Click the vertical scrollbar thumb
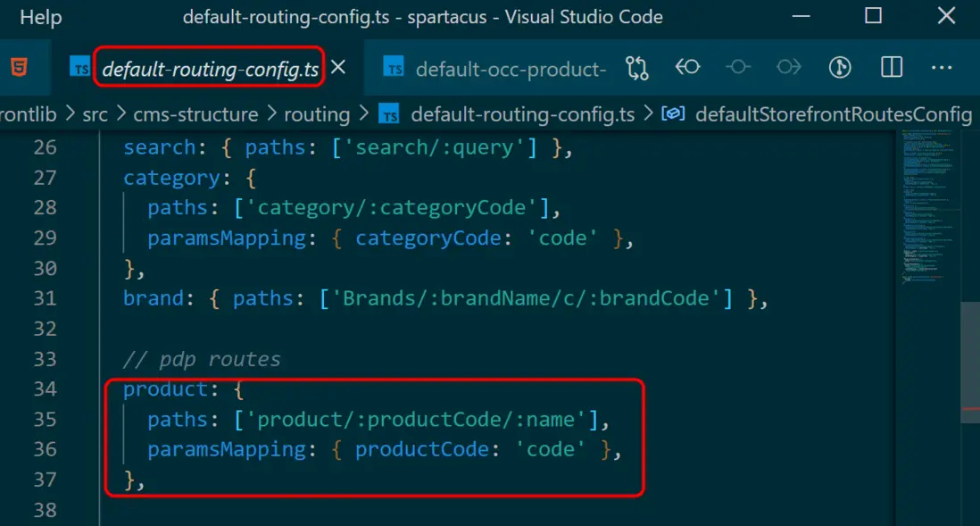 [970, 363]
